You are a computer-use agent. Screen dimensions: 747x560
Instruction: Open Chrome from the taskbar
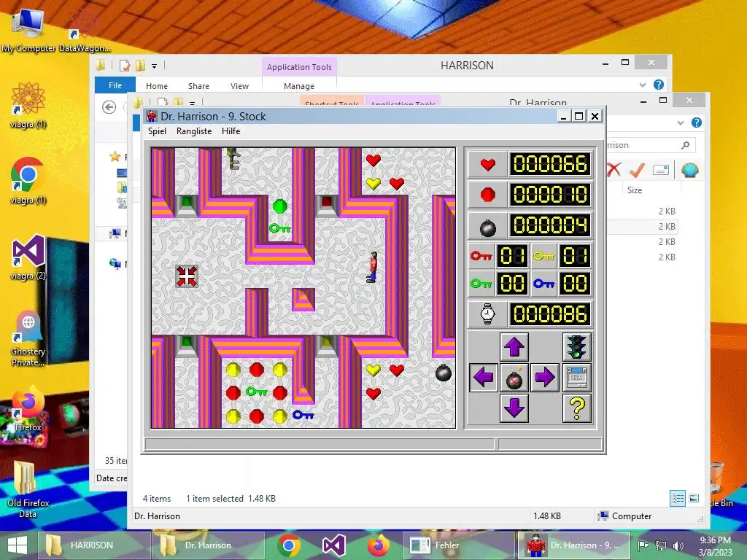pyautogui.click(x=289, y=545)
